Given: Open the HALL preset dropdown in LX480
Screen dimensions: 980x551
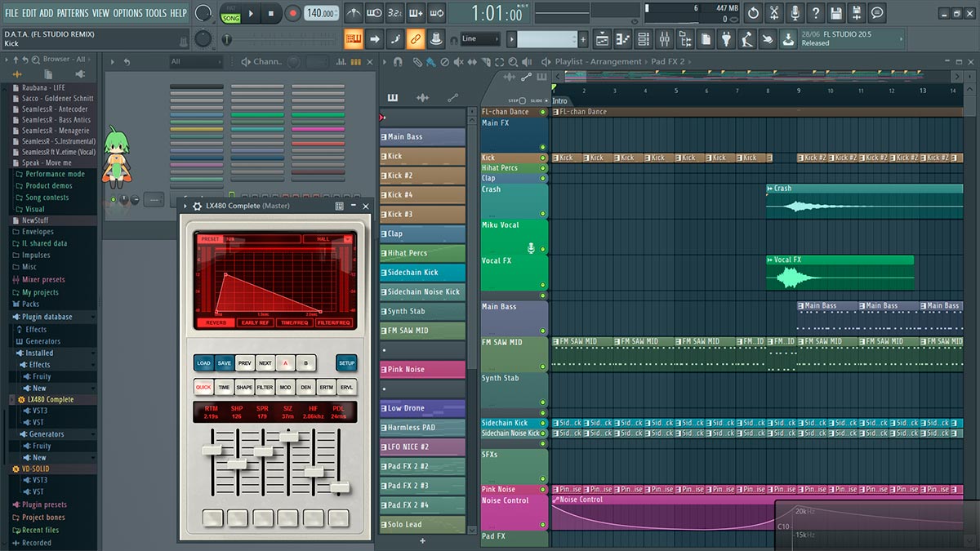Looking at the screenshot, I should click(x=327, y=239).
